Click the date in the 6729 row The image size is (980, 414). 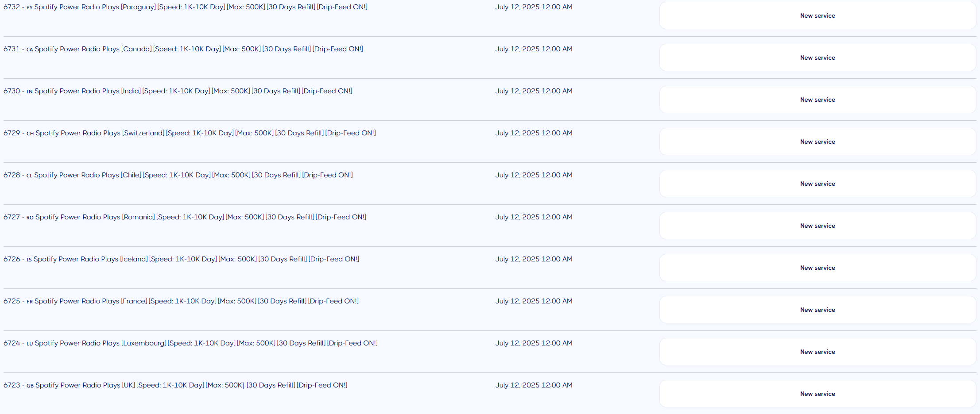(534, 133)
